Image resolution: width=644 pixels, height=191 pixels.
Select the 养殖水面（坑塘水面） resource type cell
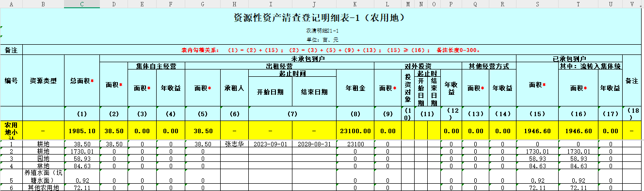[44, 176]
